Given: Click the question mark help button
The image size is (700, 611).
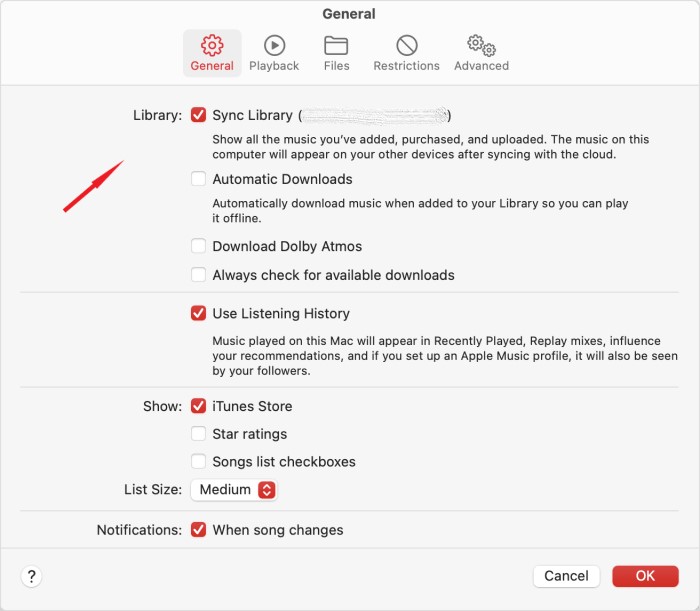Looking at the screenshot, I should 31,576.
